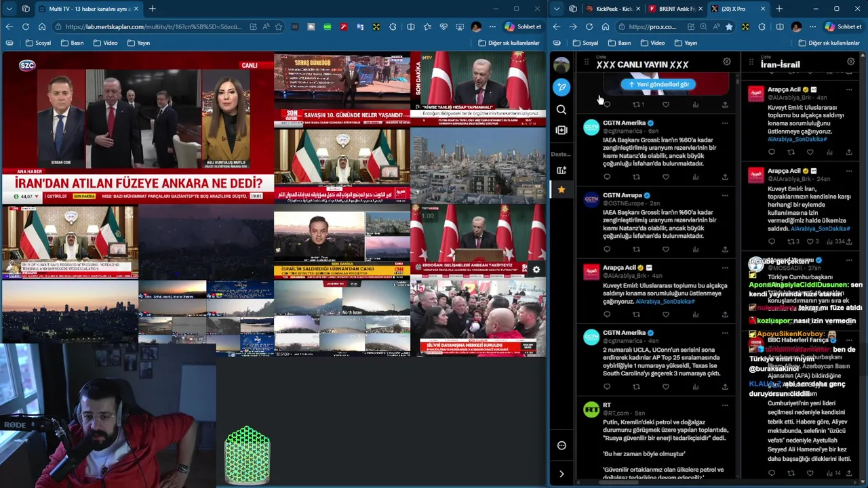
Task: Switch to the BRENT Anlık Fiyat tab
Action: coord(676,9)
